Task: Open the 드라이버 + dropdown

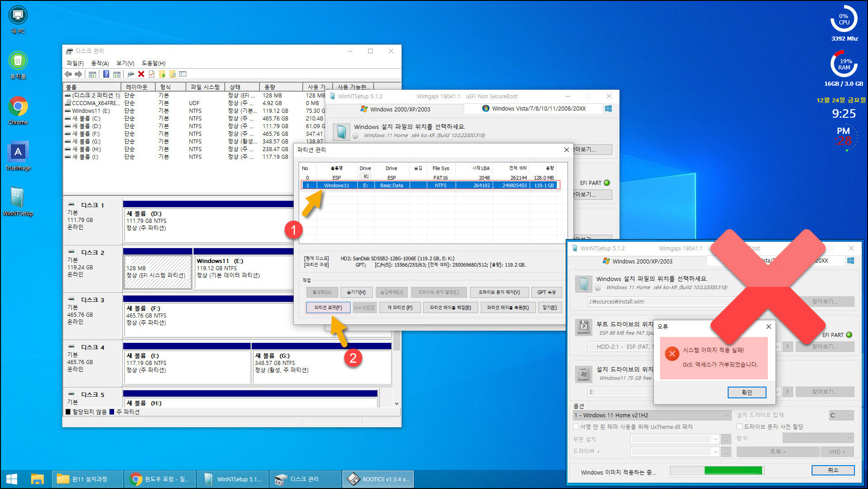Action: tap(675, 452)
